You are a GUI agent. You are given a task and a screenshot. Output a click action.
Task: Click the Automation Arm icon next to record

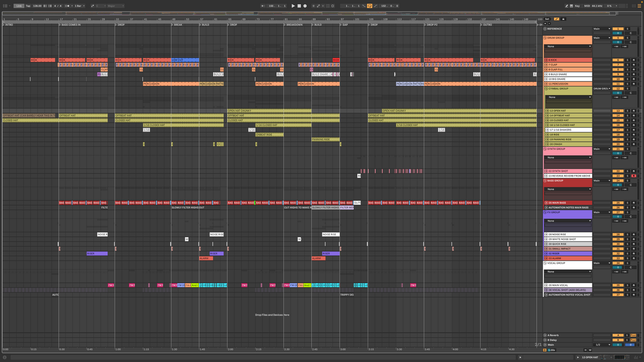pos(318,5)
